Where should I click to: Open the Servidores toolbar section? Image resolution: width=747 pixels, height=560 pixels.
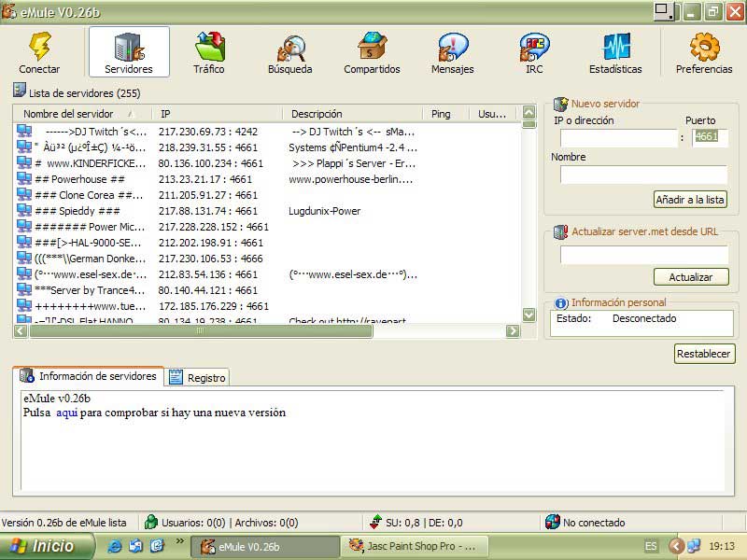click(x=129, y=52)
